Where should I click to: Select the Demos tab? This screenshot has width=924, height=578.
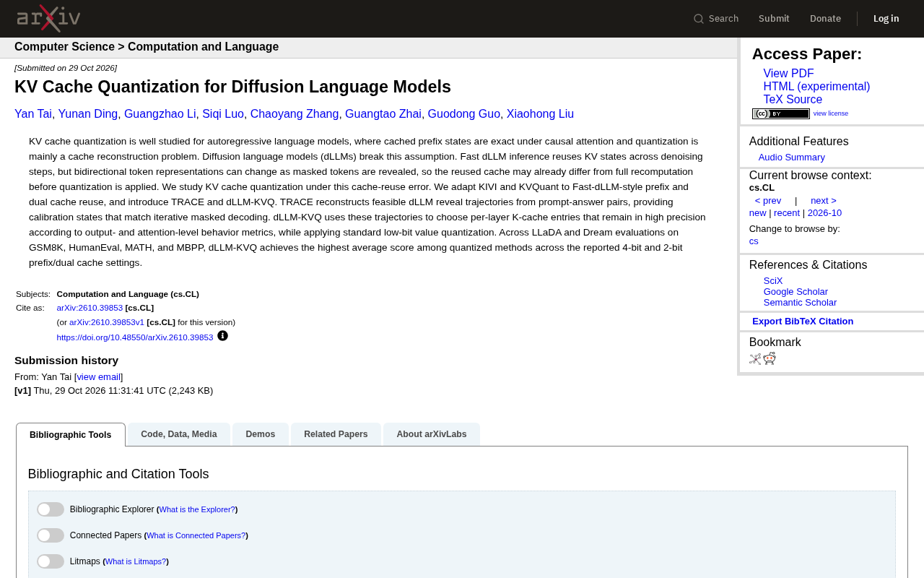(261, 434)
